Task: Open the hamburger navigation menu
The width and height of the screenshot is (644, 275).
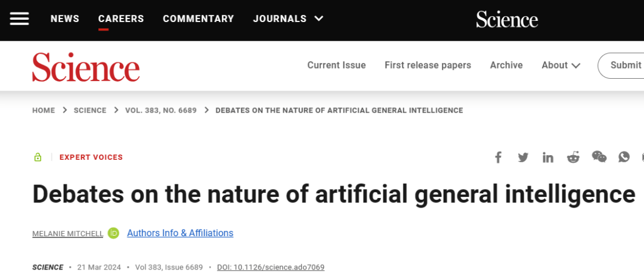Action: [19, 18]
